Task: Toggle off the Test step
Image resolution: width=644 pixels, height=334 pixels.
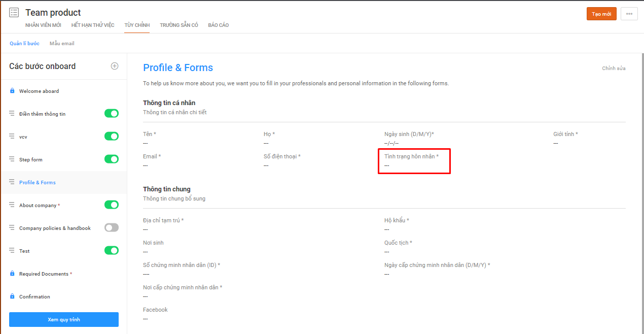Action: pyautogui.click(x=112, y=250)
